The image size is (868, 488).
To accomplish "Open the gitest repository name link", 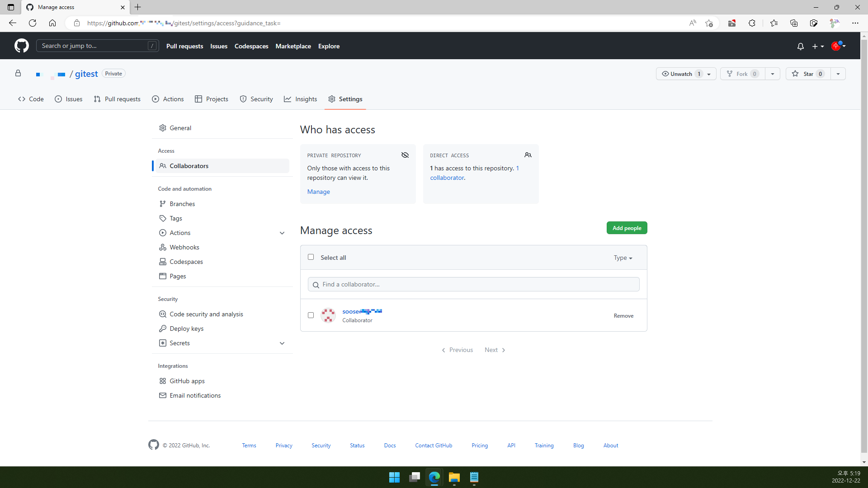I will point(86,74).
